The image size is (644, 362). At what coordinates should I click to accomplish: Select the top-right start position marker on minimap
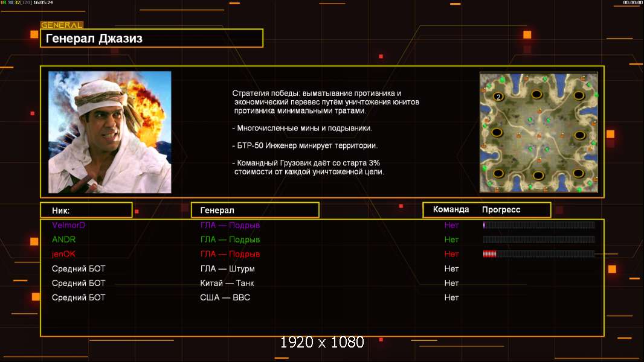click(x=579, y=96)
